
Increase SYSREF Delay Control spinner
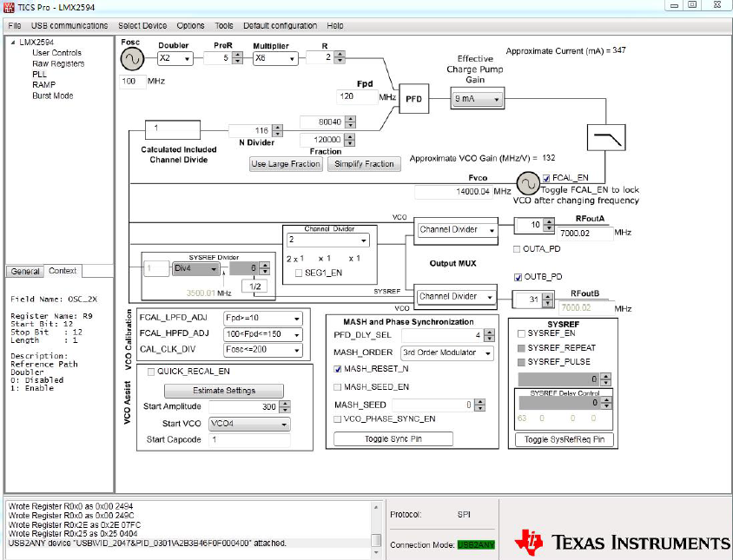[x=606, y=399]
